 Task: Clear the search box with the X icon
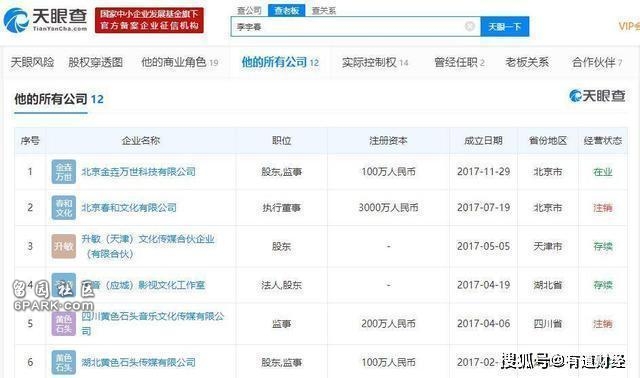coord(470,26)
